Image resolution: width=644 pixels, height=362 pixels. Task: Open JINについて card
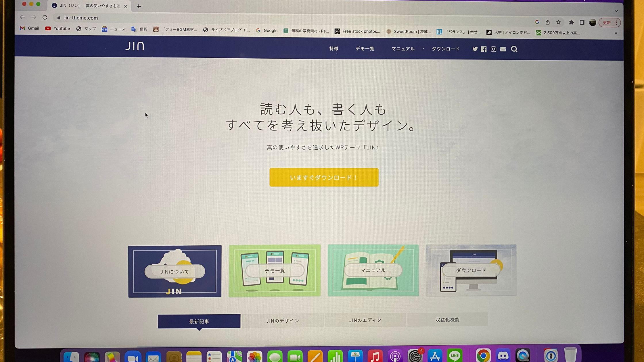tap(175, 271)
